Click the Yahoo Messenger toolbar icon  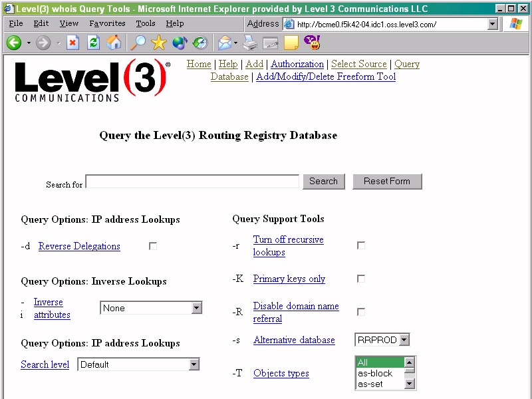(x=311, y=43)
